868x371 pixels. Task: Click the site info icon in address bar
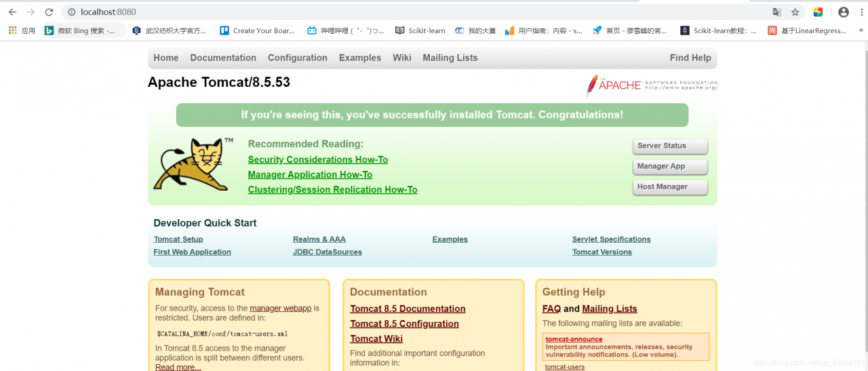[72, 12]
